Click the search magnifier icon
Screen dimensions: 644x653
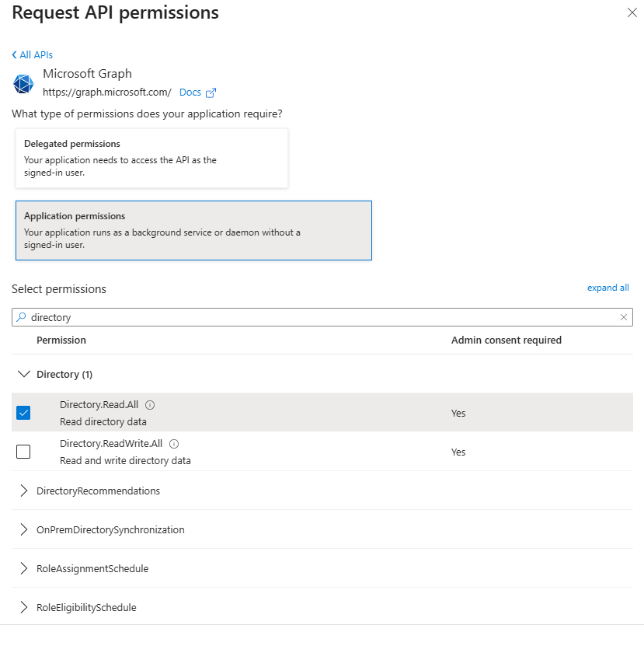(x=22, y=317)
